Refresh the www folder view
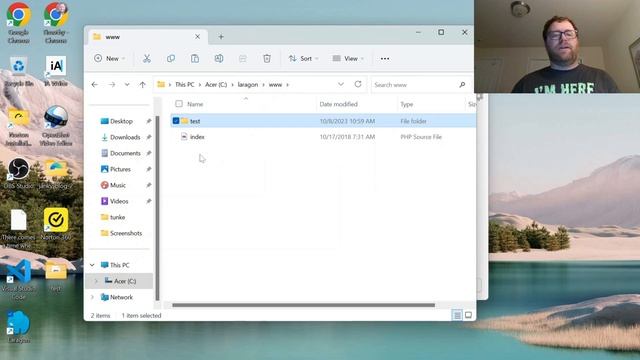Image resolution: width=640 pixels, height=360 pixels. coord(358,84)
